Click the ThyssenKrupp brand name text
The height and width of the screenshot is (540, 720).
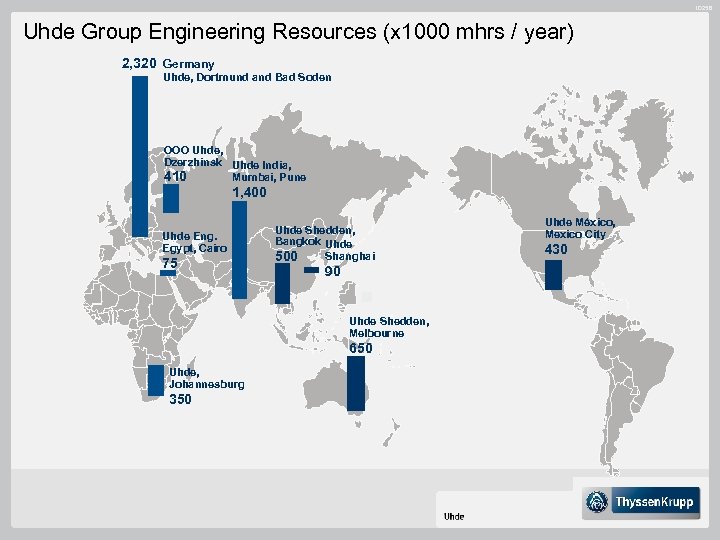656,502
